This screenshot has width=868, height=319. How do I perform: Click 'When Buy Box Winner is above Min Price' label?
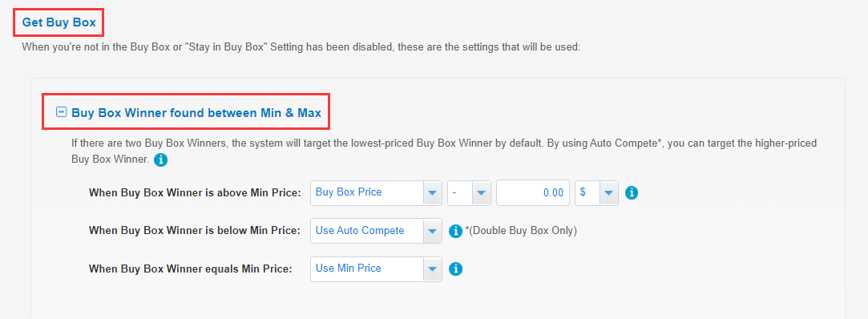(195, 192)
